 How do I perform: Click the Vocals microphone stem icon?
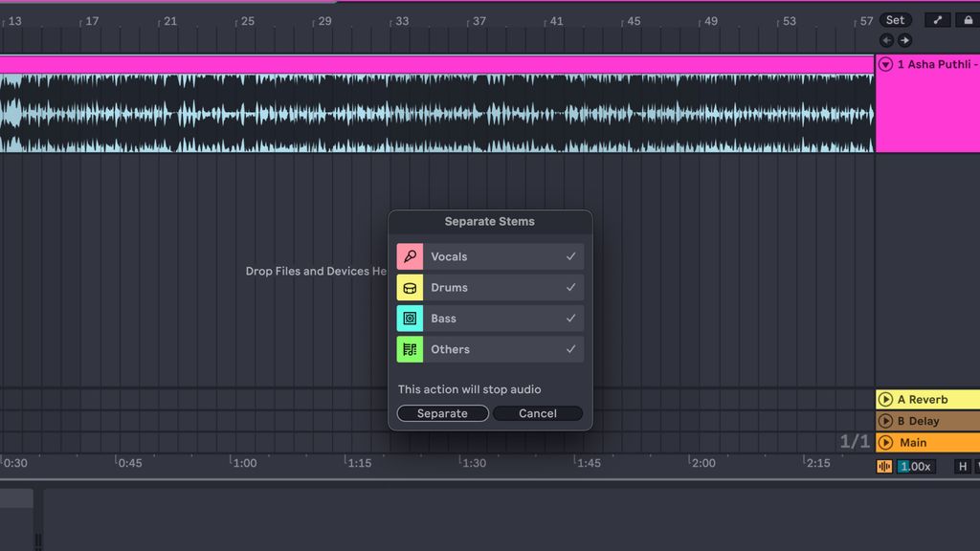pyautogui.click(x=410, y=255)
